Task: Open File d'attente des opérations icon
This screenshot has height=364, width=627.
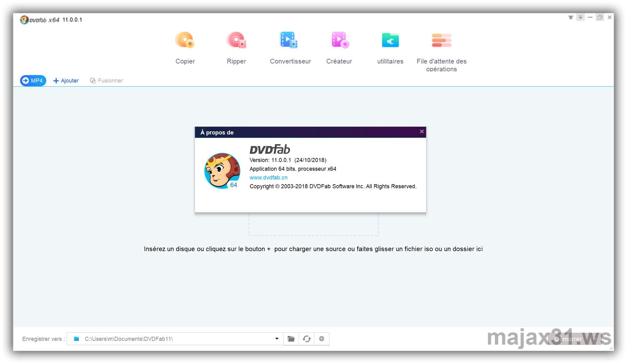Action: pos(442,40)
